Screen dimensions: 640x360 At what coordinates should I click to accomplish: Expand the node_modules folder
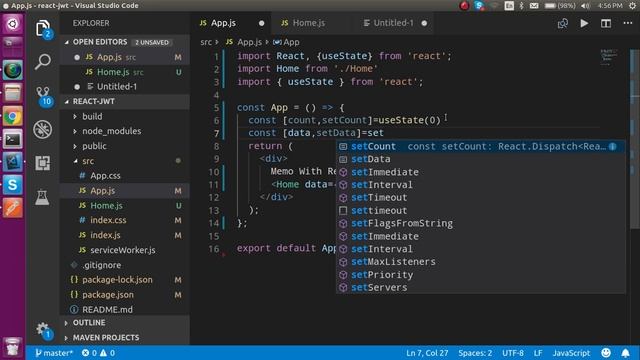point(111,131)
